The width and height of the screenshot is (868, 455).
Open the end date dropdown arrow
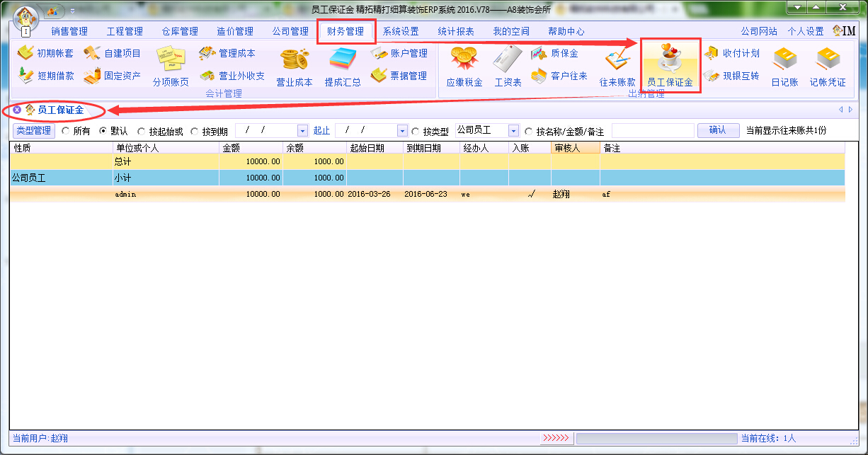pos(402,131)
